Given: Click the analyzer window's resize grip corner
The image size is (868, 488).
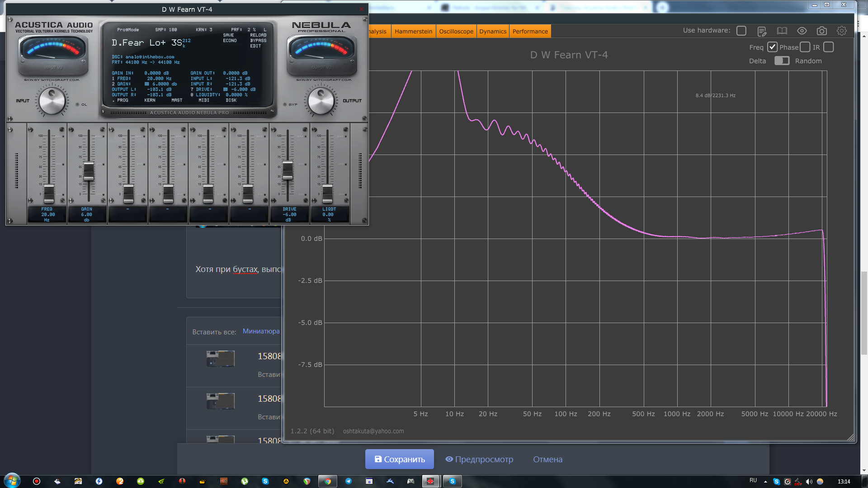Looking at the screenshot, I should pyautogui.click(x=851, y=437).
